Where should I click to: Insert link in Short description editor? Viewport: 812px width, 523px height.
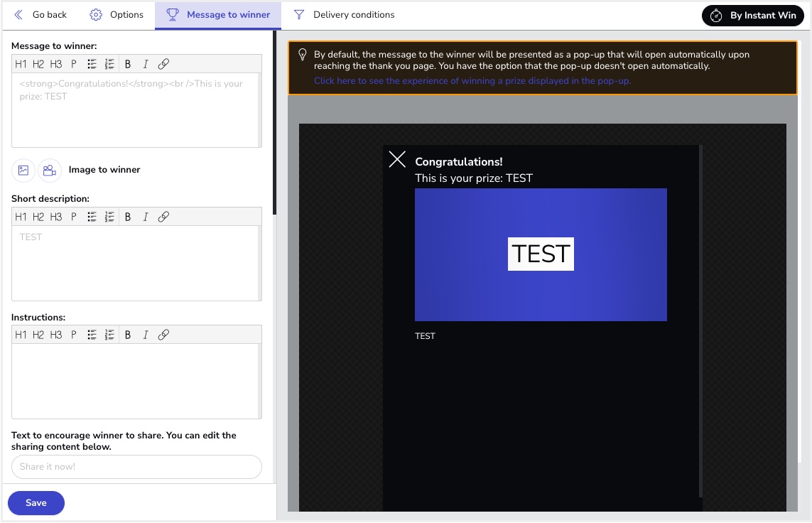163,217
